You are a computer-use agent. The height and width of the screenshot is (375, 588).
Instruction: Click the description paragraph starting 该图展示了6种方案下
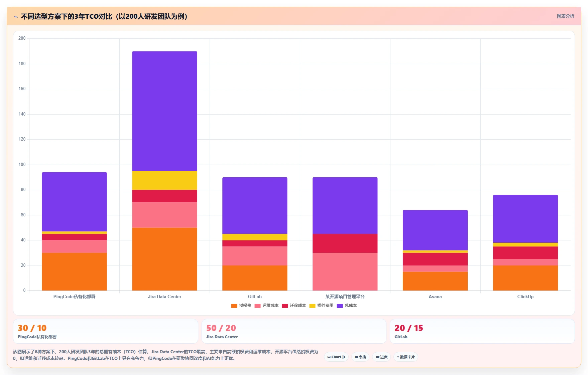click(x=166, y=355)
